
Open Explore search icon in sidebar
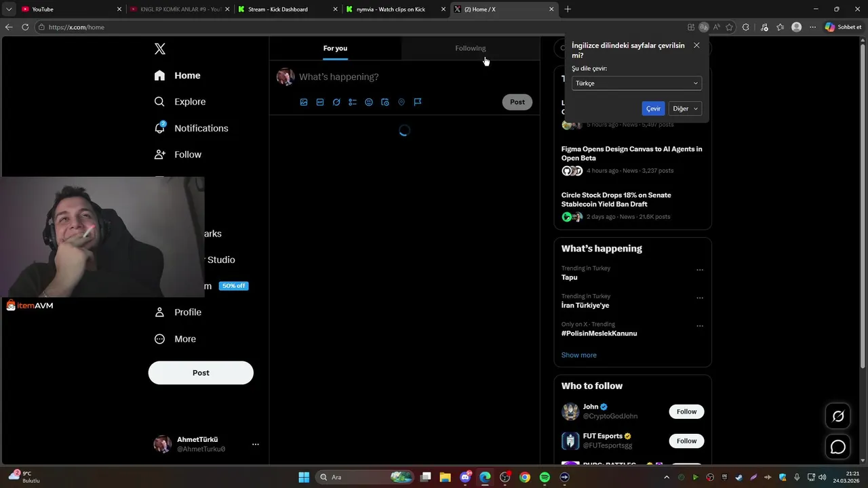pos(159,102)
